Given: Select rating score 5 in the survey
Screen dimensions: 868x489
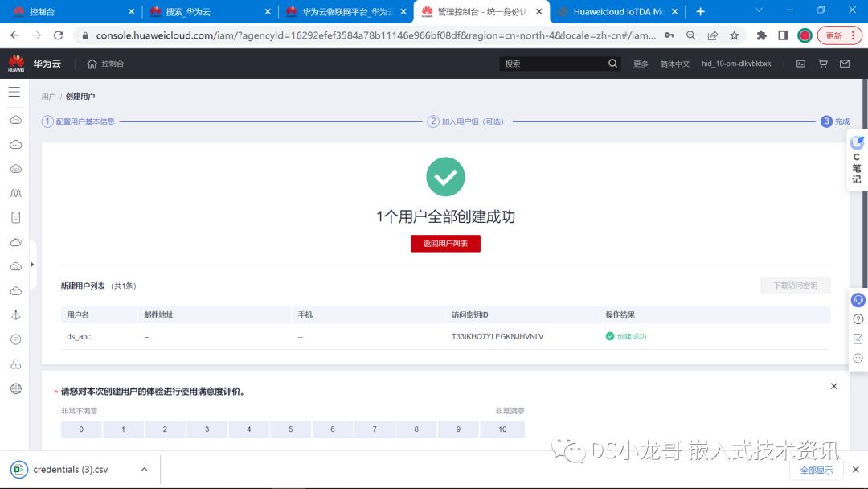Looking at the screenshot, I should tap(290, 429).
